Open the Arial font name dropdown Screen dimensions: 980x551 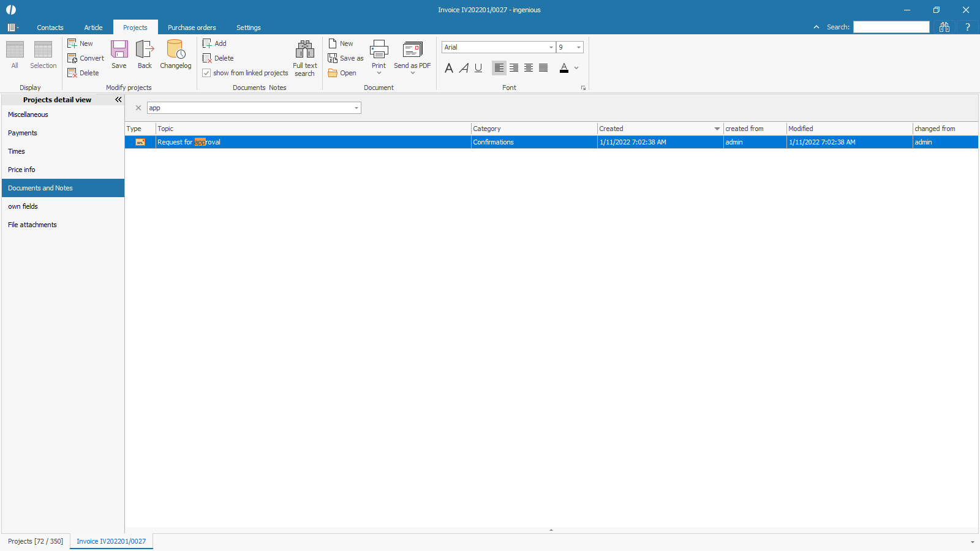[x=551, y=47]
